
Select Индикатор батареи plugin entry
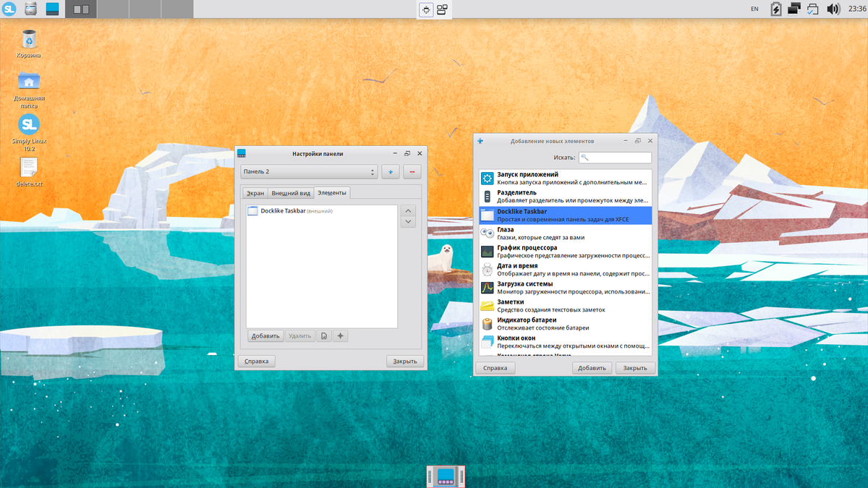point(566,324)
